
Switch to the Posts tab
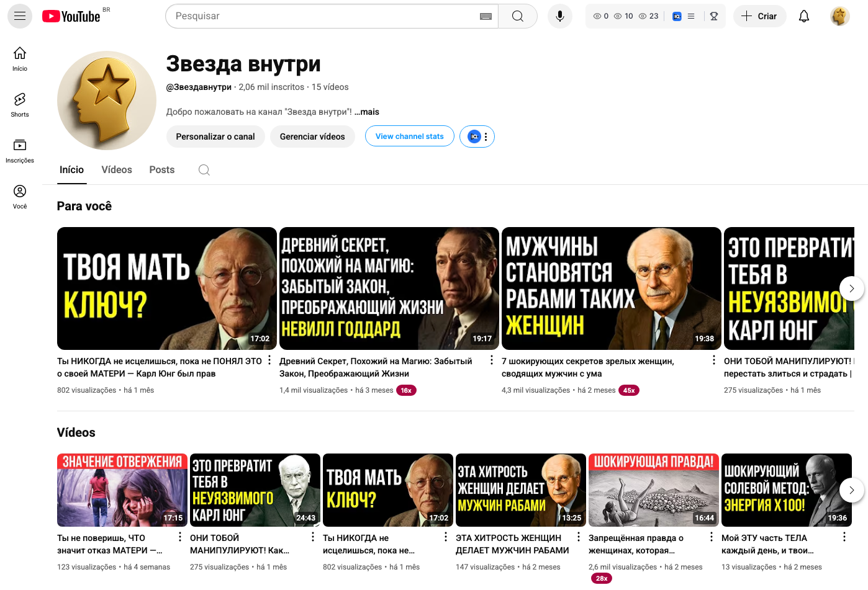pos(162,170)
